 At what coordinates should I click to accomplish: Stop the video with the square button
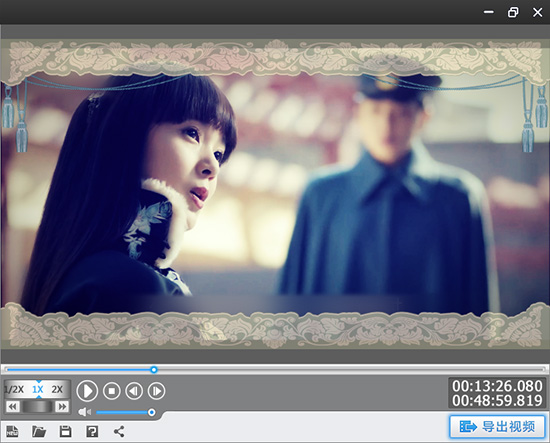[x=112, y=391]
